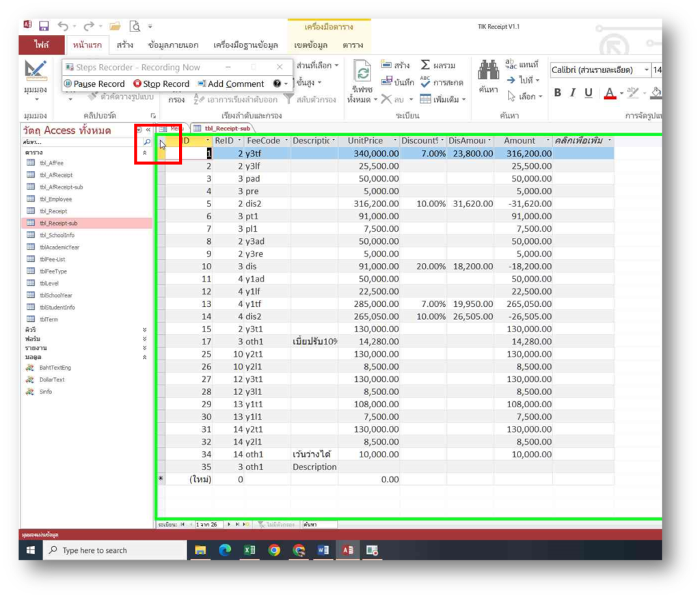Open the Calibri font name dropdown
Viewport: 700px width, 598px height.
[646, 70]
